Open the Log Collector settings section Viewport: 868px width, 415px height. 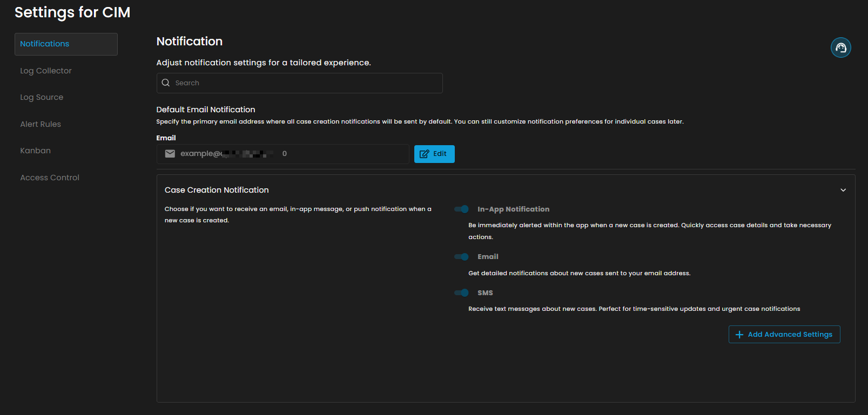point(46,71)
